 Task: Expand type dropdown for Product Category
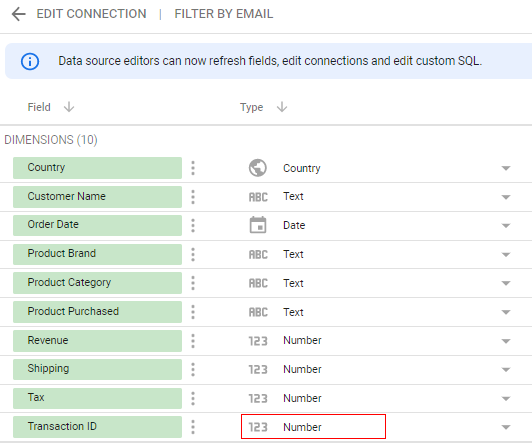click(506, 283)
